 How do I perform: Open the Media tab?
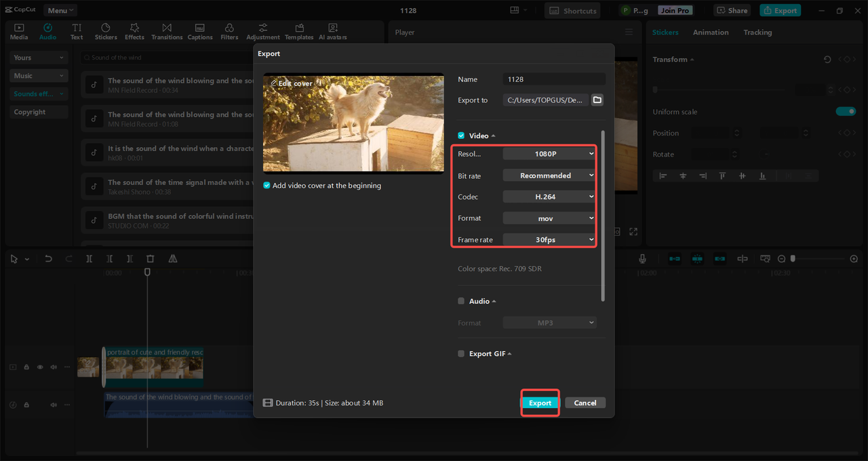coord(19,31)
